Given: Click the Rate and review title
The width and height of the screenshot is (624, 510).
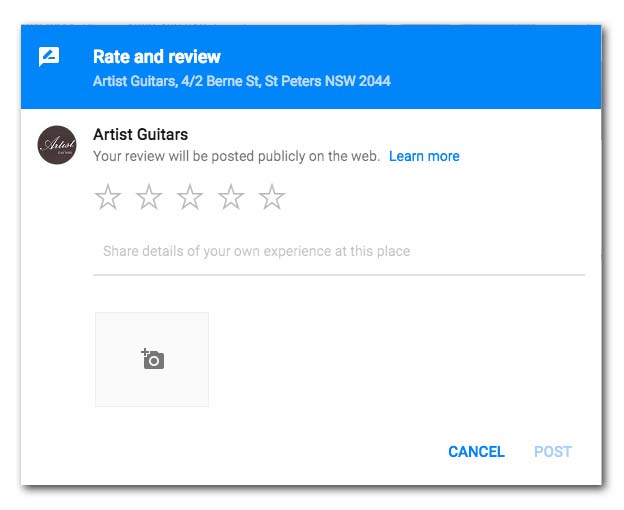Looking at the screenshot, I should (157, 56).
